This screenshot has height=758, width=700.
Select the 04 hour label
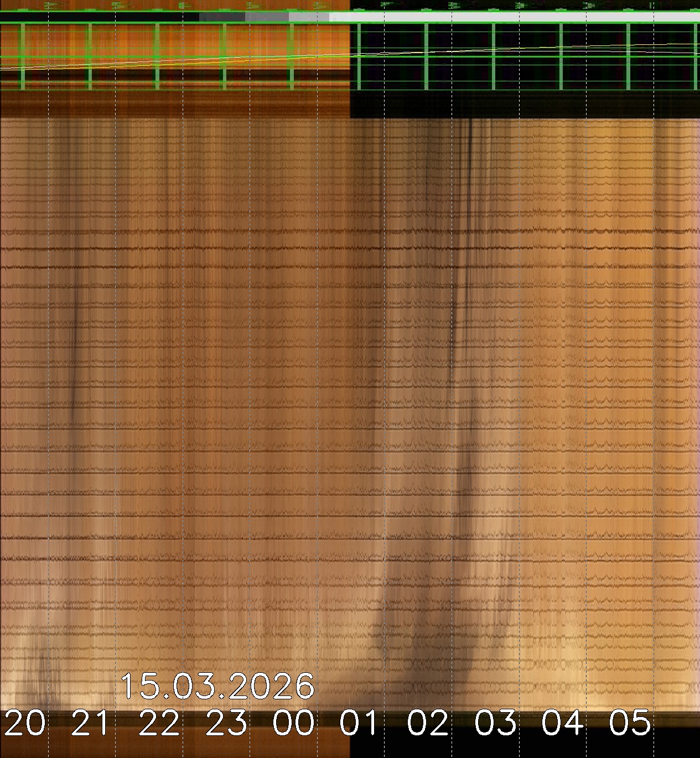563,723
